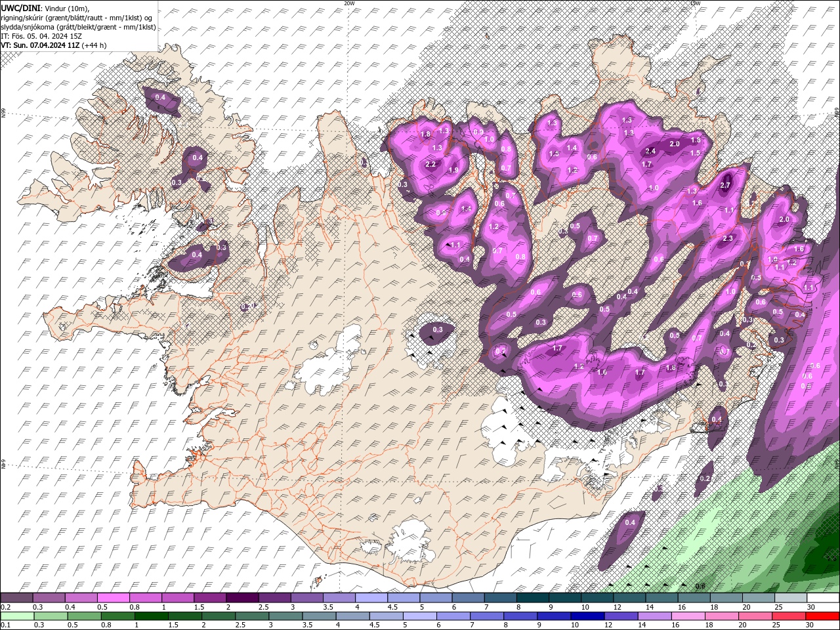Click the 'IT: Fös. 05. 04. 2024 15Z' initial time line

41,35
